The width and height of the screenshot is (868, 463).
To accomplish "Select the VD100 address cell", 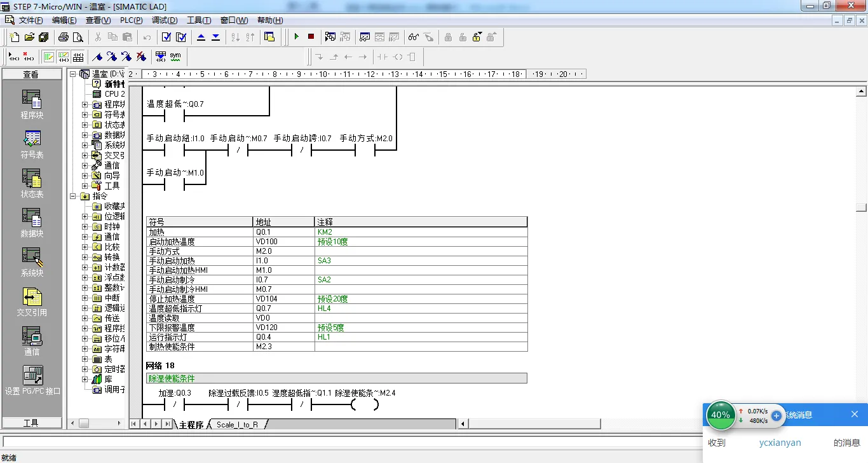I will click(x=283, y=242).
